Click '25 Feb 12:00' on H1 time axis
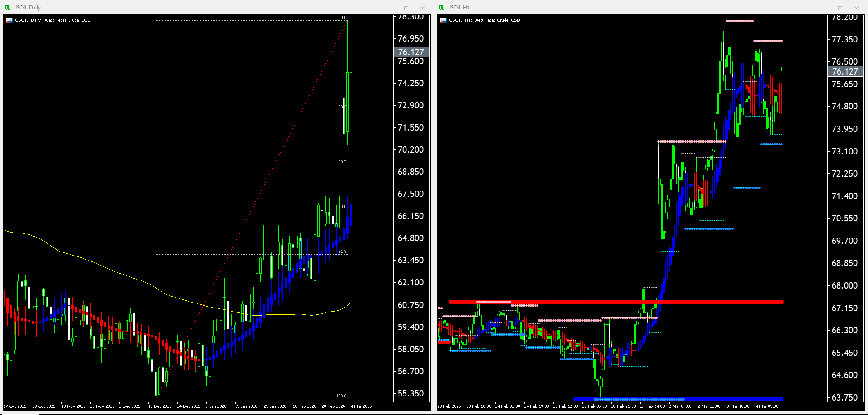The width and height of the screenshot is (868, 415). [566, 406]
